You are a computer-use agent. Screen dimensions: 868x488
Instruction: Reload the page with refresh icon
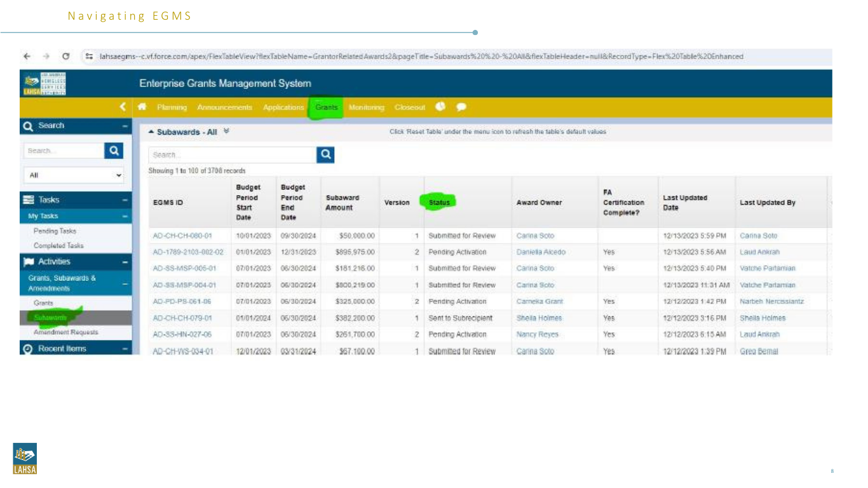pos(66,57)
